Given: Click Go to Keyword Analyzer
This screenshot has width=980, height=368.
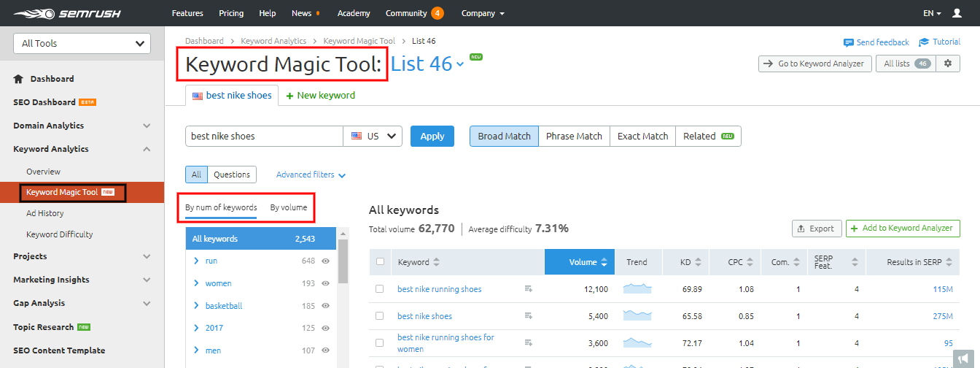Looking at the screenshot, I should (814, 64).
